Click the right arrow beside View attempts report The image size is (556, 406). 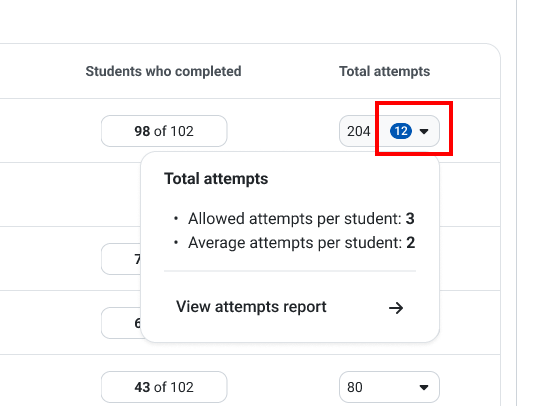click(396, 308)
